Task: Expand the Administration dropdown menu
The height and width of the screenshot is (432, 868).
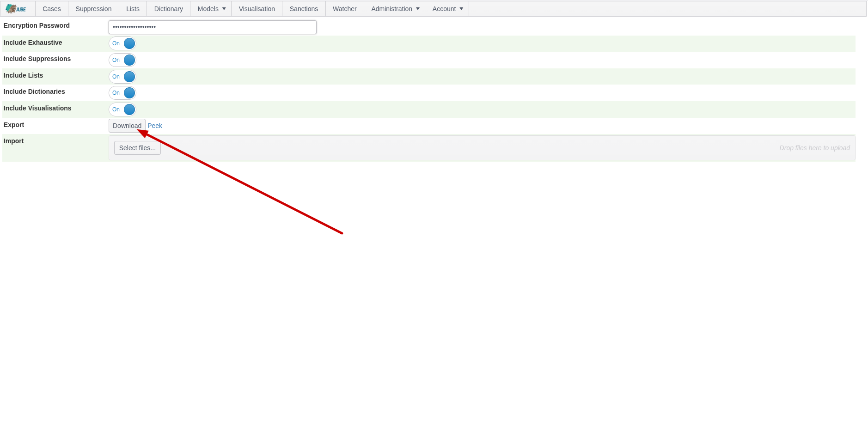Action: [395, 9]
